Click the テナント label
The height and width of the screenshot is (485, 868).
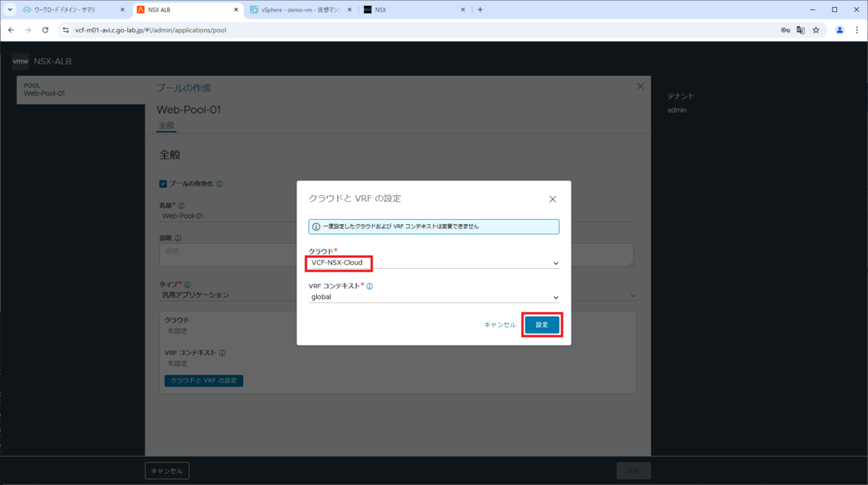(x=681, y=96)
